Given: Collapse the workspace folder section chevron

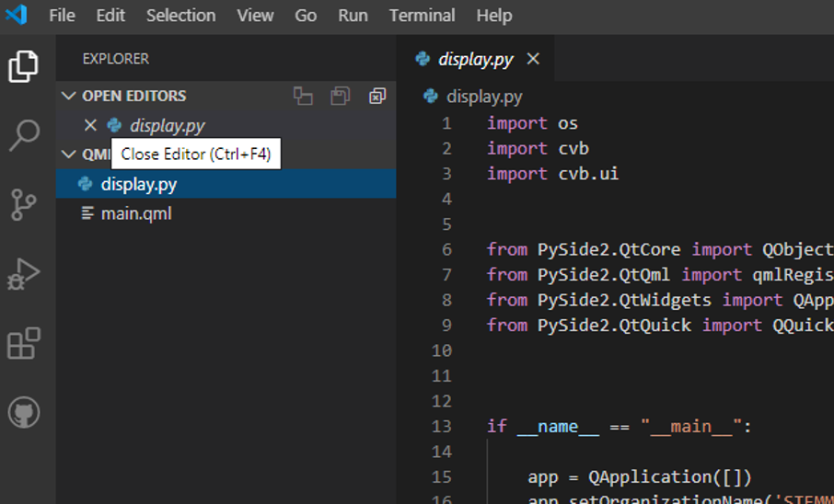Looking at the screenshot, I should click(x=69, y=154).
